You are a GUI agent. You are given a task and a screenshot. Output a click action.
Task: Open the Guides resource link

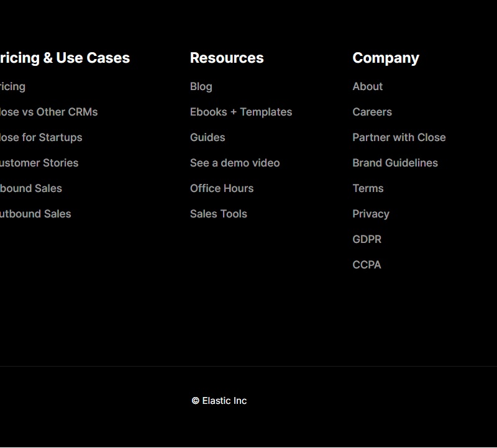click(207, 137)
